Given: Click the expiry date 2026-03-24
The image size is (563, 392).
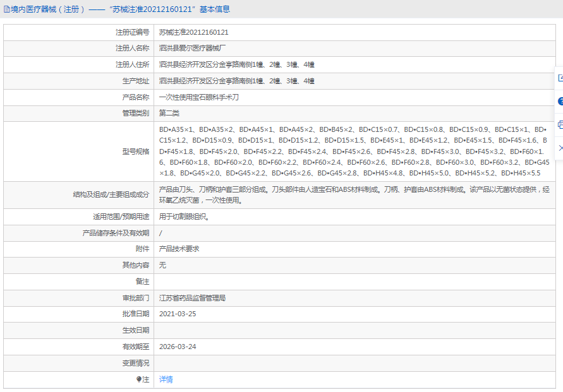Looking at the screenshot, I should coord(178,347).
